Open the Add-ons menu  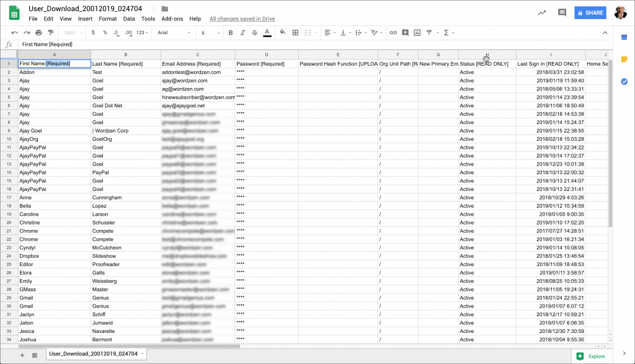click(172, 19)
